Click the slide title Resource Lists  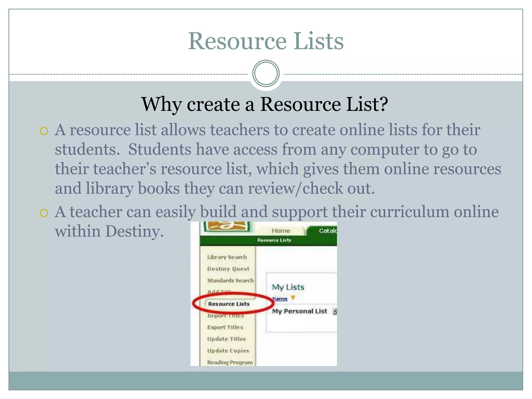coord(266,41)
